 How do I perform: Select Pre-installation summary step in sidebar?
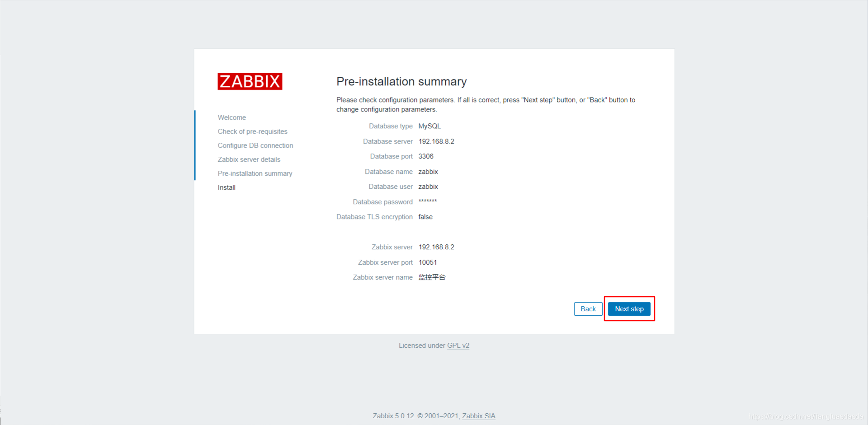[255, 173]
